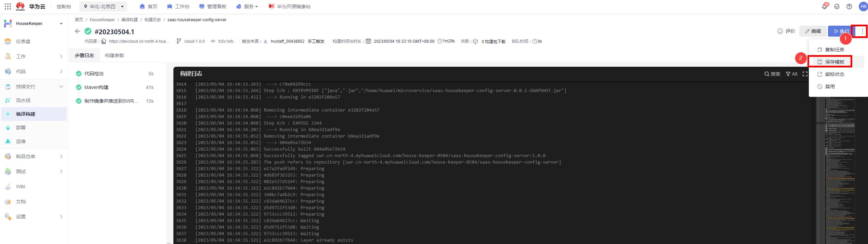The width and height of the screenshot is (868, 244).
Task: Expand the 制品仓库 sidebar section
Action: click(61, 156)
